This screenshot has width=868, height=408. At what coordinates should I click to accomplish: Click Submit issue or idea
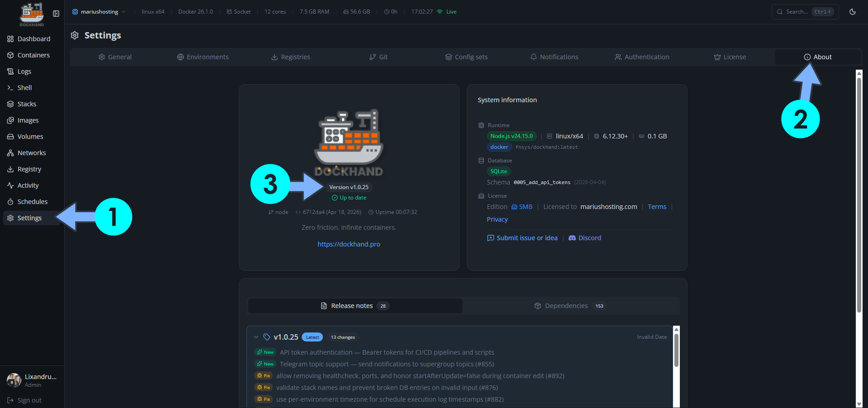click(x=522, y=237)
